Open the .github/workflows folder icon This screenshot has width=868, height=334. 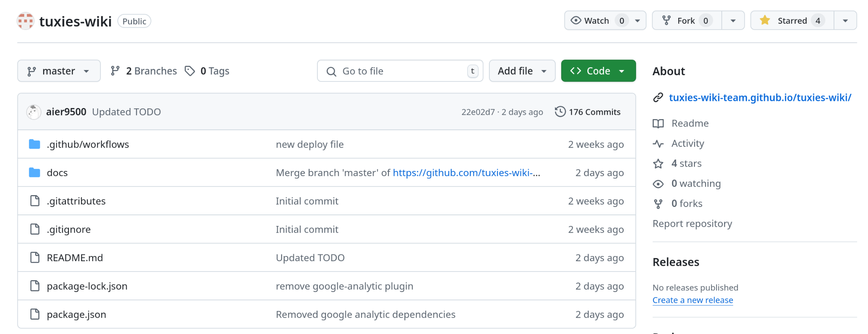35,144
